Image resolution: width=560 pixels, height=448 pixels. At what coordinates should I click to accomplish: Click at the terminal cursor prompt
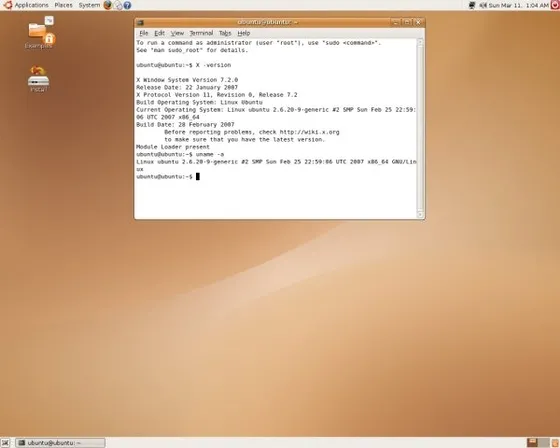click(x=198, y=176)
